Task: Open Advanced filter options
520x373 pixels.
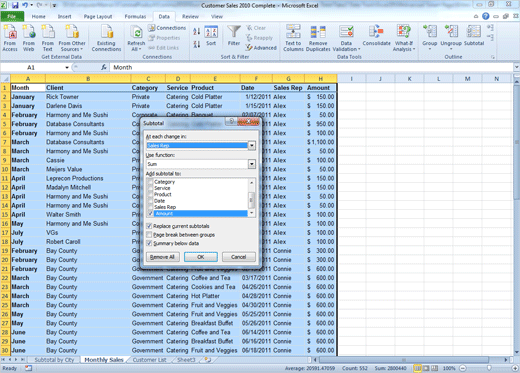Action: pos(261,48)
